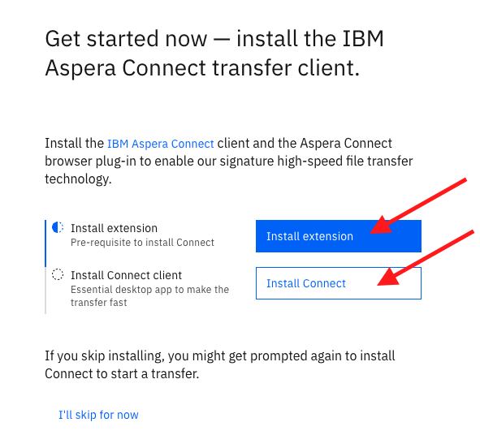Click the dotted empty circle step icon
Image resolution: width=480 pixels, height=448 pixels.
58,274
